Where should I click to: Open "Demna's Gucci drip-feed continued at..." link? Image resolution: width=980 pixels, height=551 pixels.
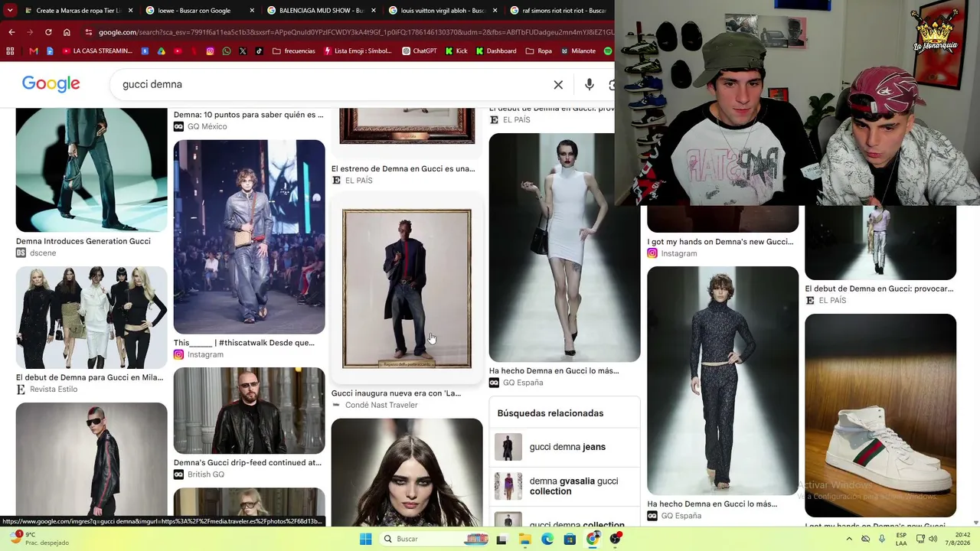[247, 463]
